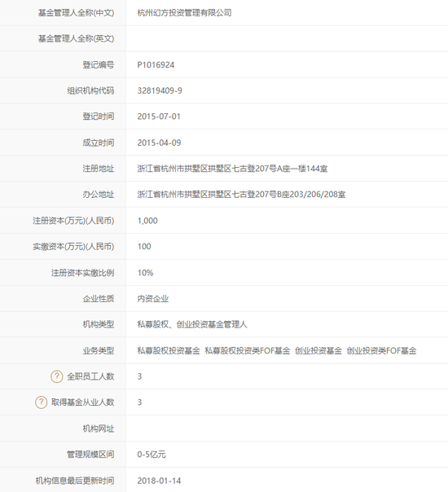Click business type 私募股权投资类FOF基金

248,350
